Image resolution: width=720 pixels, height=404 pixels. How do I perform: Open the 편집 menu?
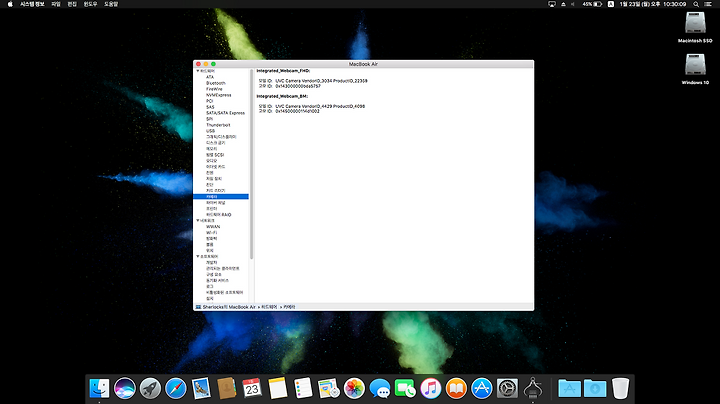tap(72, 4)
